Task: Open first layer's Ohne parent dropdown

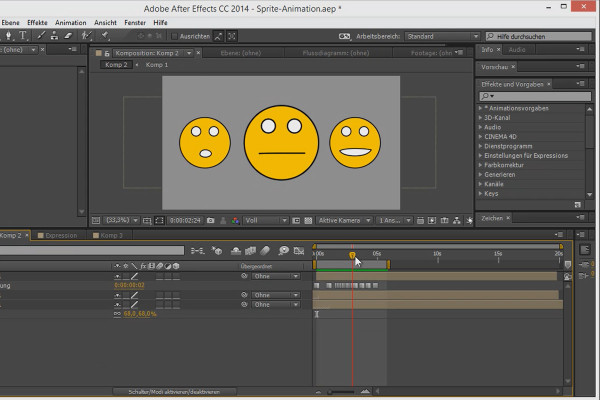Action: (275, 276)
